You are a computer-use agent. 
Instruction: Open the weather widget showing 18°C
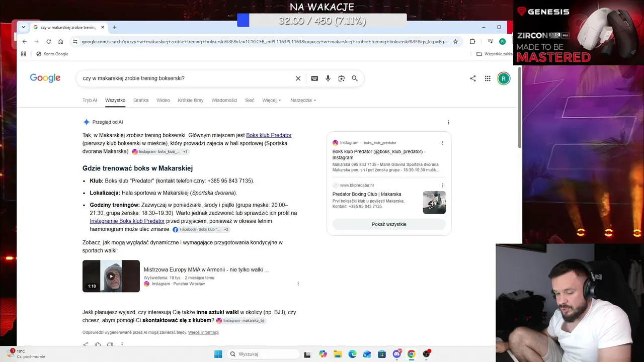[26, 354]
